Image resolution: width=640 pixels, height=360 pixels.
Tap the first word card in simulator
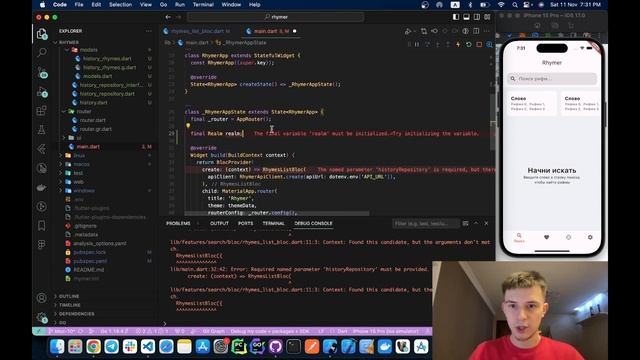point(531,104)
